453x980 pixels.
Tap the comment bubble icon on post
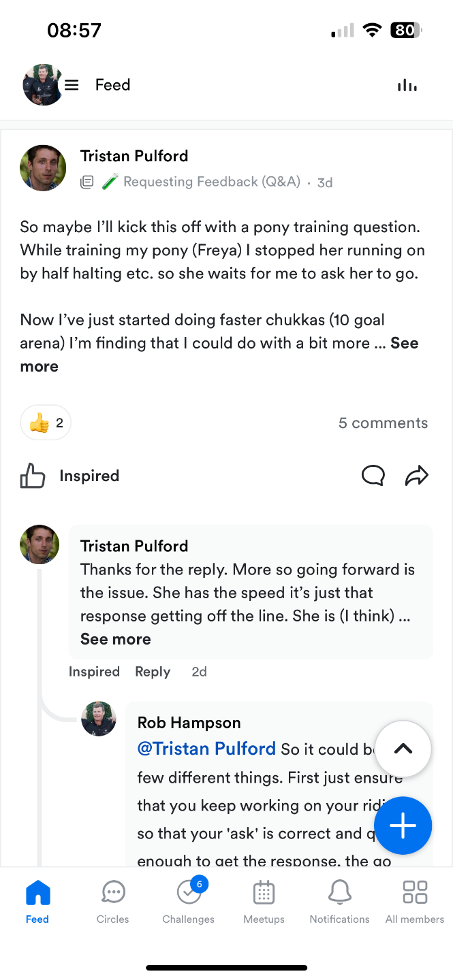click(373, 476)
